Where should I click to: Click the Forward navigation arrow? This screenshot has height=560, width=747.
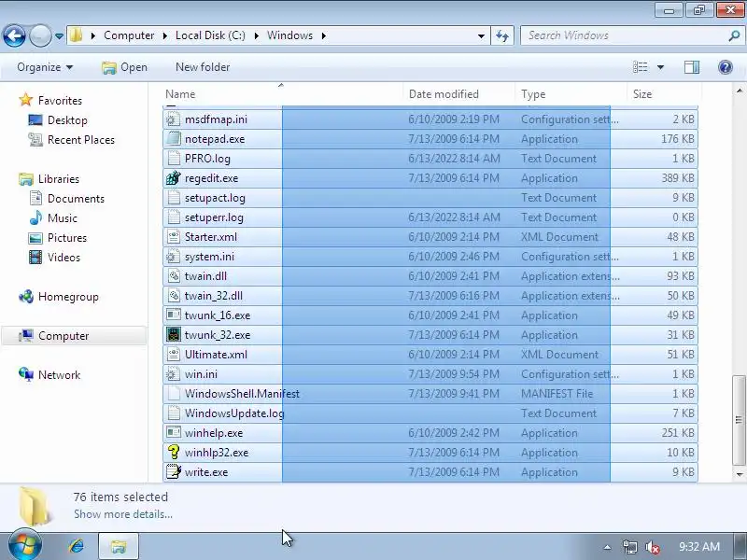(40, 35)
